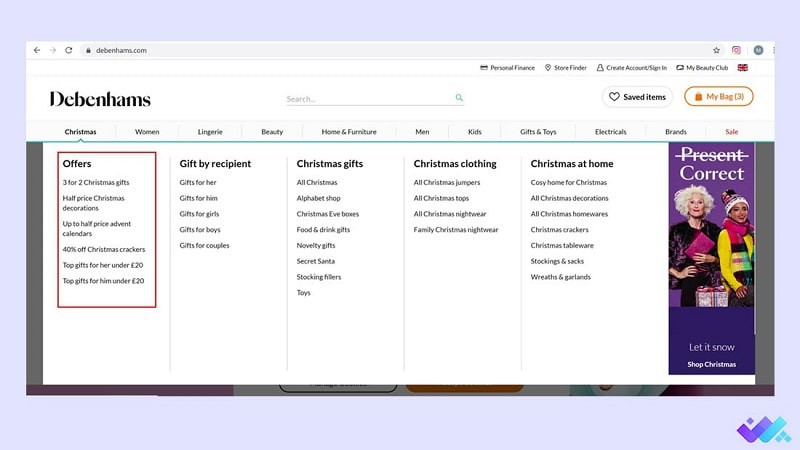Open the browser profile avatar
800x450 pixels.
coord(758,50)
